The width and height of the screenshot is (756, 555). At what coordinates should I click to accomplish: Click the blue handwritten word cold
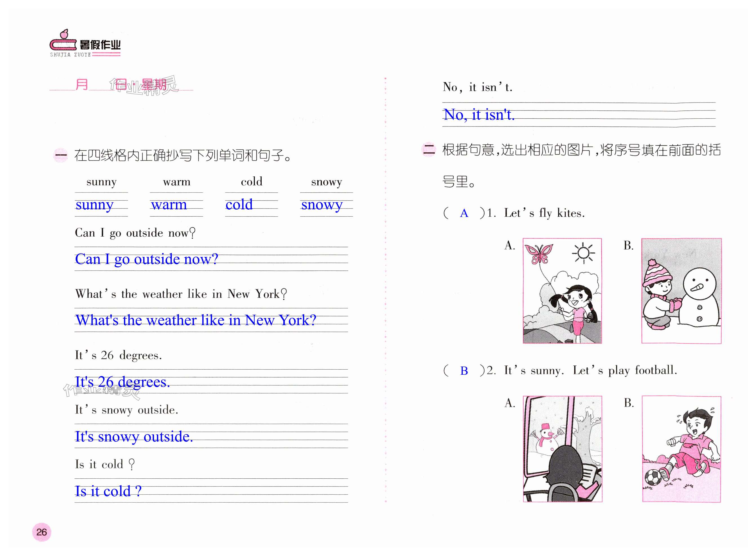(239, 205)
